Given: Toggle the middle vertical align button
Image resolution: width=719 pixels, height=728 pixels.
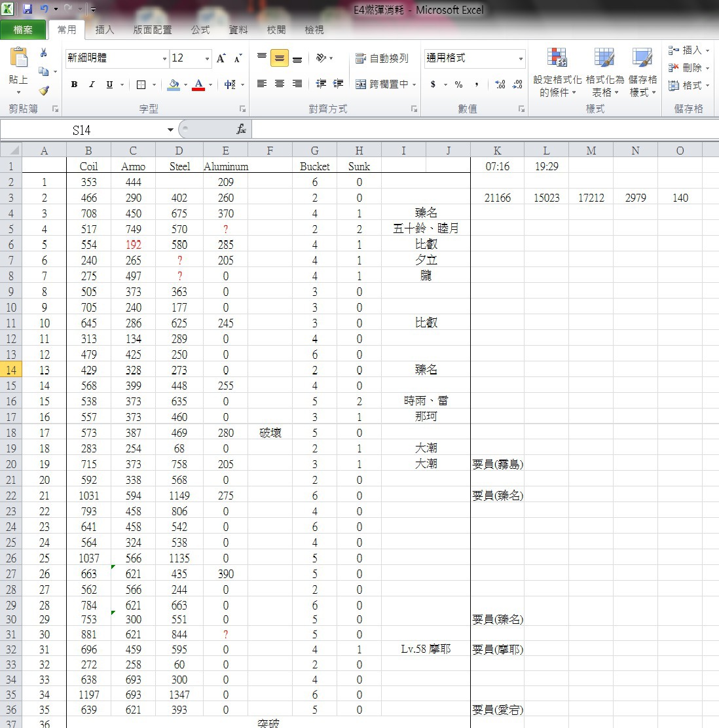Looking at the screenshot, I should 280,59.
